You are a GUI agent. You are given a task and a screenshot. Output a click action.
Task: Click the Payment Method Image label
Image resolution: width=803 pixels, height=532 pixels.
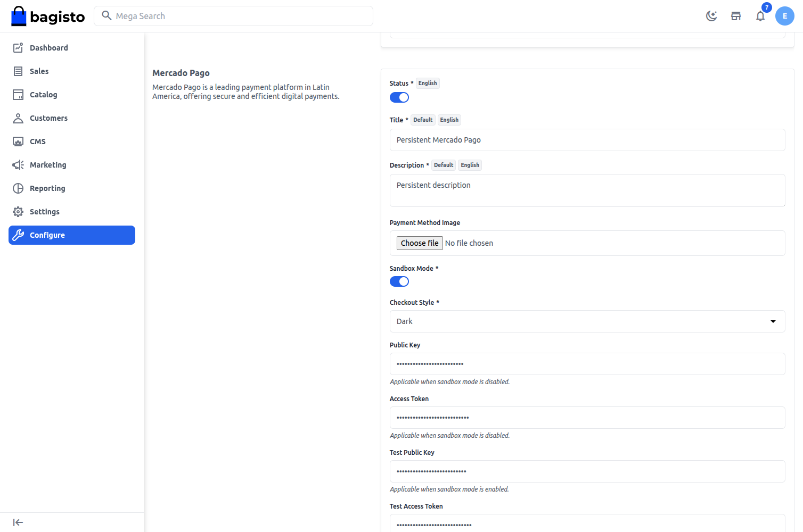pyautogui.click(x=425, y=223)
